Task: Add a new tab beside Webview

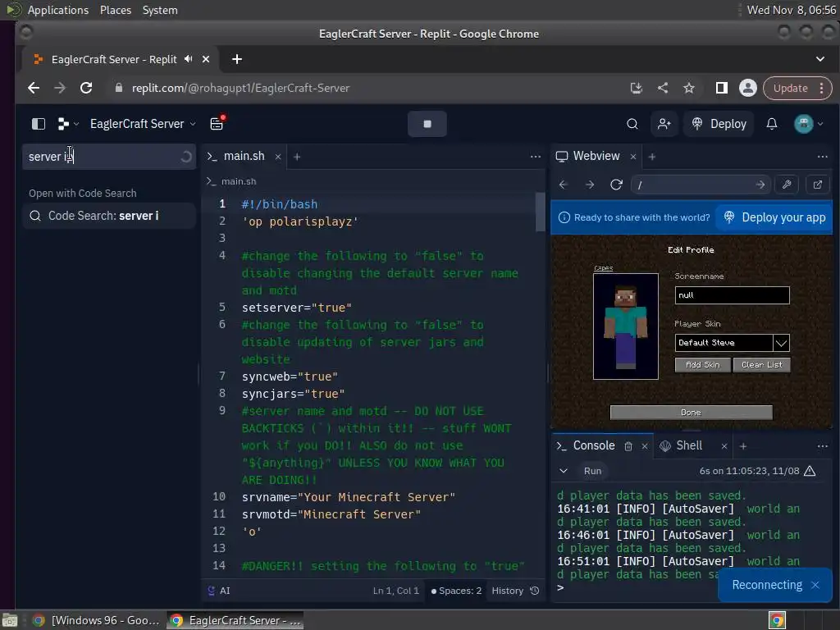Action: [652, 157]
